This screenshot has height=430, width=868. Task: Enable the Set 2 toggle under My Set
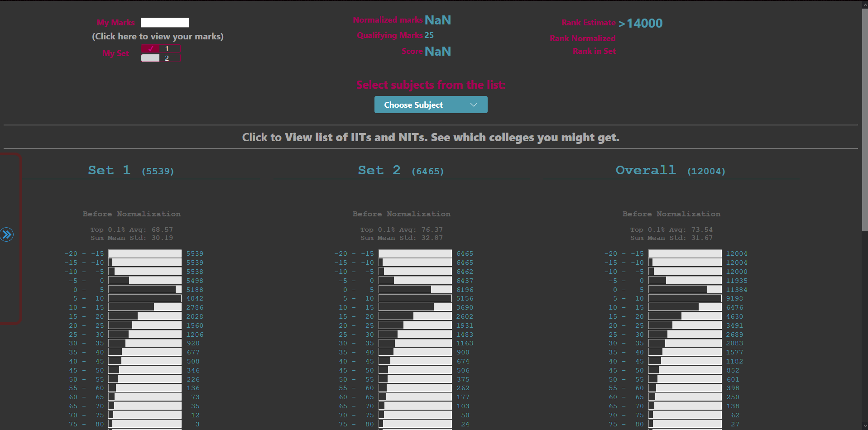tap(151, 58)
